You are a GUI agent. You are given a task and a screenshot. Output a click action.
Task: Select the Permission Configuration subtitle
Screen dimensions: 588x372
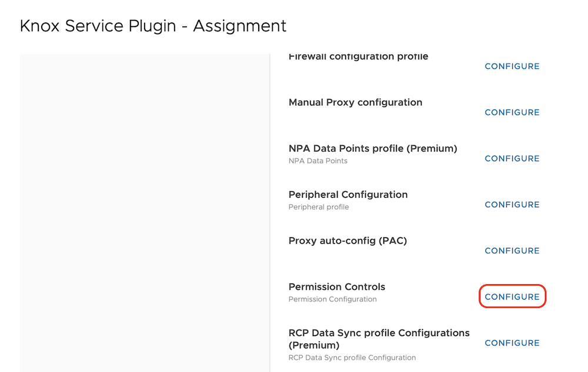(332, 299)
